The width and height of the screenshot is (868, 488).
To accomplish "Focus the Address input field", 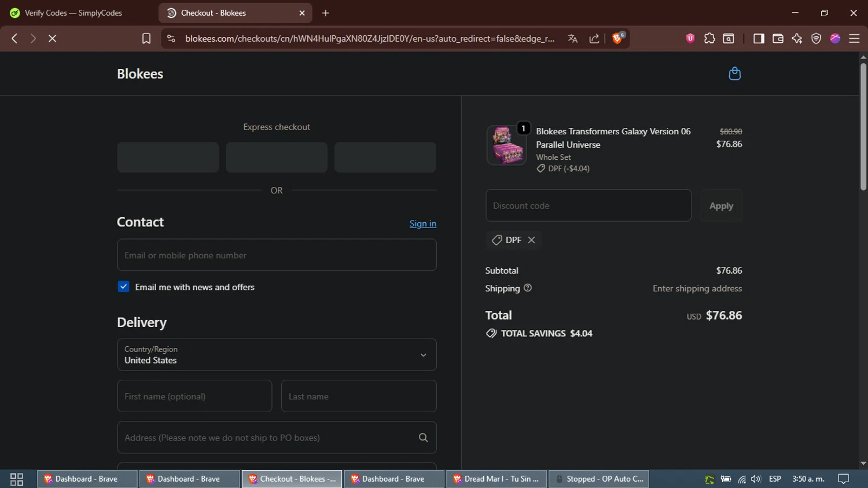I will [277, 438].
